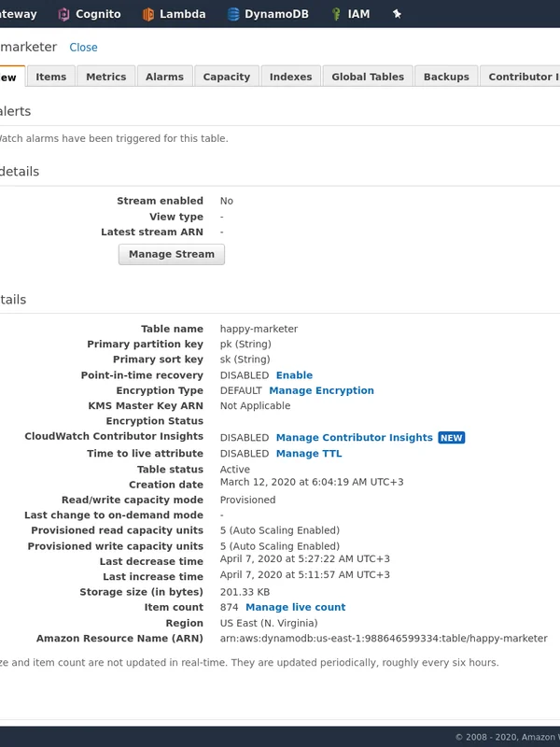Image resolution: width=560 pixels, height=747 pixels.
Task: Open the Backups tab
Action: point(445,77)
